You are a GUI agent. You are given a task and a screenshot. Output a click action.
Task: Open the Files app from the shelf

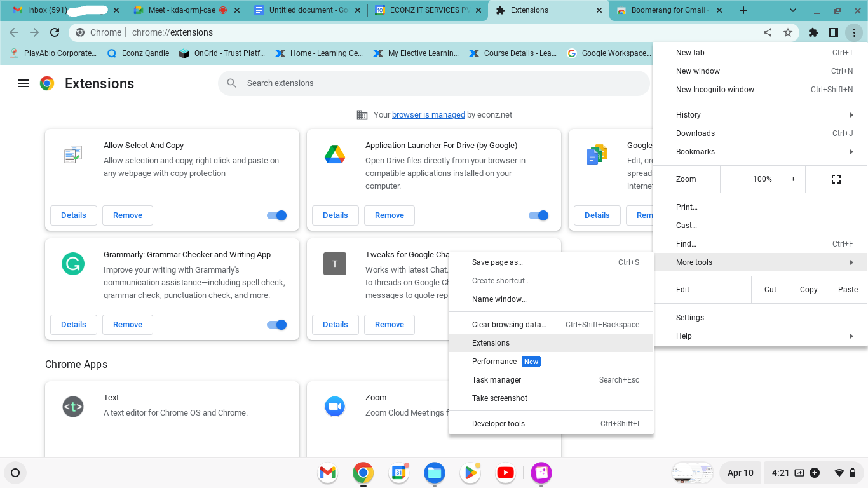coord(435,473)
